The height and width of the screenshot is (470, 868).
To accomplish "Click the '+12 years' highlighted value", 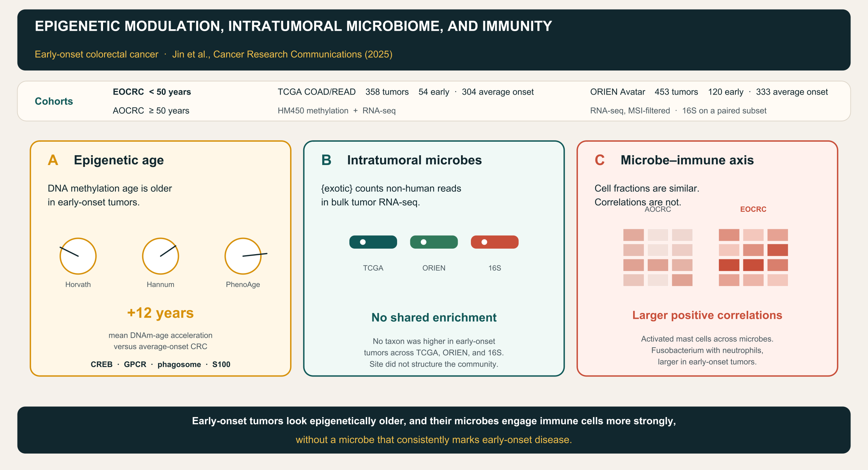I will point(160,313).
